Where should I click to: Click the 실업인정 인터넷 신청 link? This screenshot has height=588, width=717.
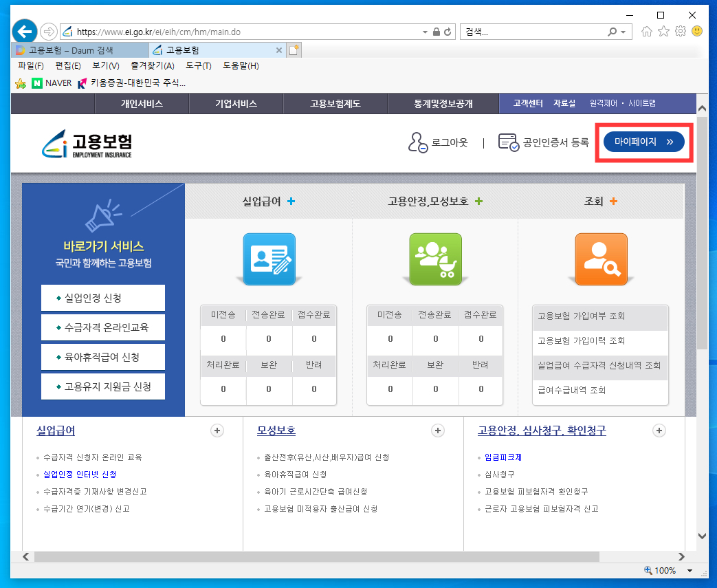[80, 475]
